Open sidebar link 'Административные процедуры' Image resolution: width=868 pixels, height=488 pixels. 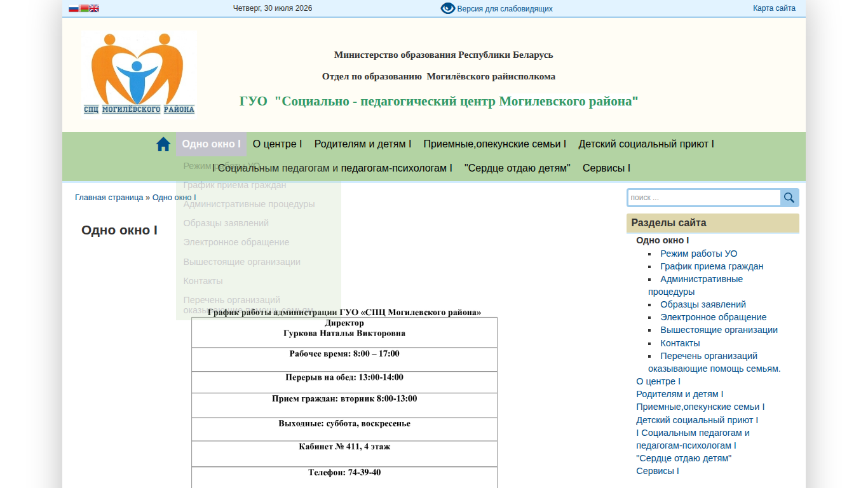695,285
